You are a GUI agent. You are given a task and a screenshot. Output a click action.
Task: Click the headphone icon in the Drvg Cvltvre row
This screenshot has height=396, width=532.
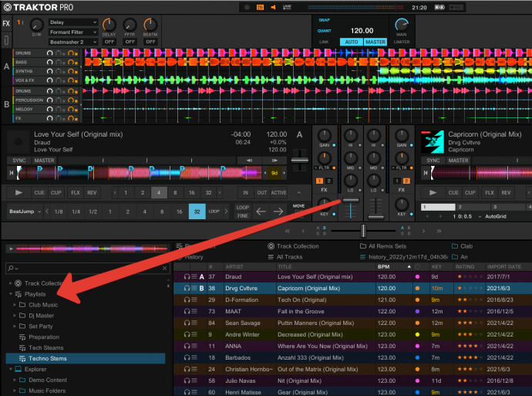coord(187,289)
